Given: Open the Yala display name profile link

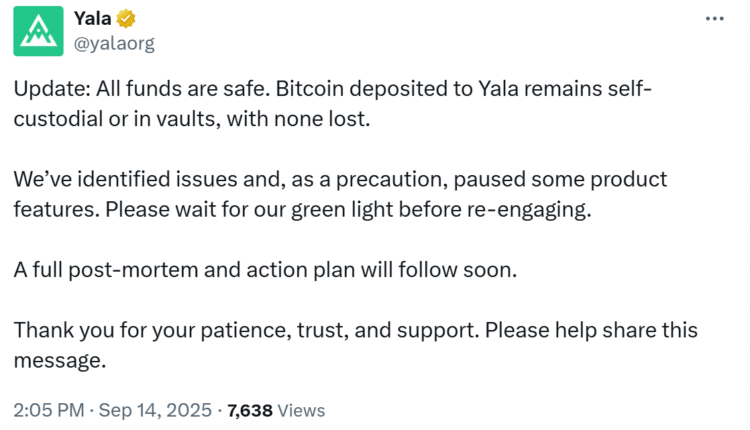Looking at the screenshot, I should click(93, 19).
